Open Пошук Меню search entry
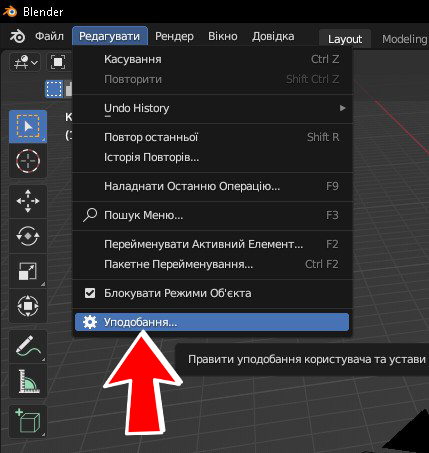429x453 pixels. 212,215
